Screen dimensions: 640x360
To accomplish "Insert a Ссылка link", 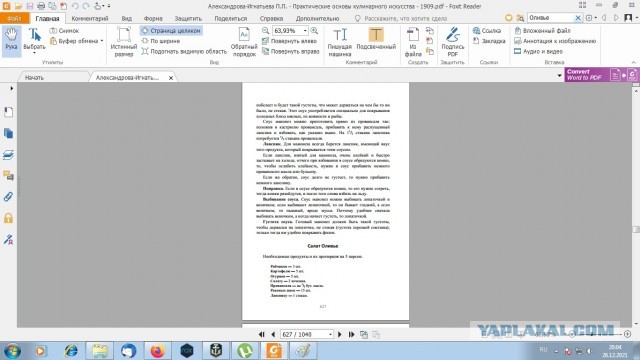I will (x=487, y=31).
